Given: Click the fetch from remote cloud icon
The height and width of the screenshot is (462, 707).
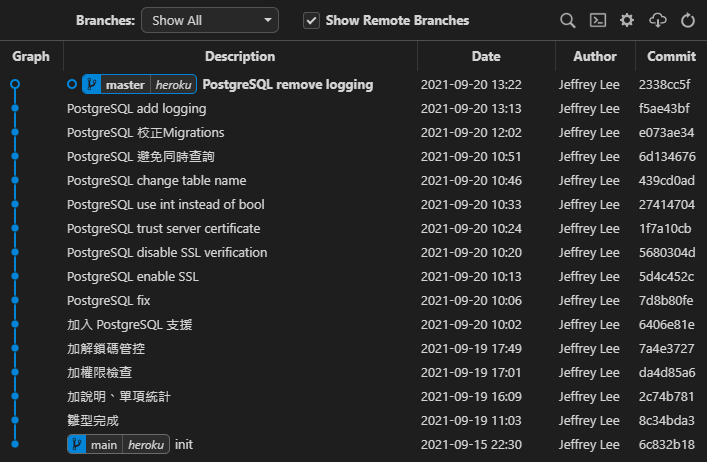Looking at the screenshot, I should point(657,20).
